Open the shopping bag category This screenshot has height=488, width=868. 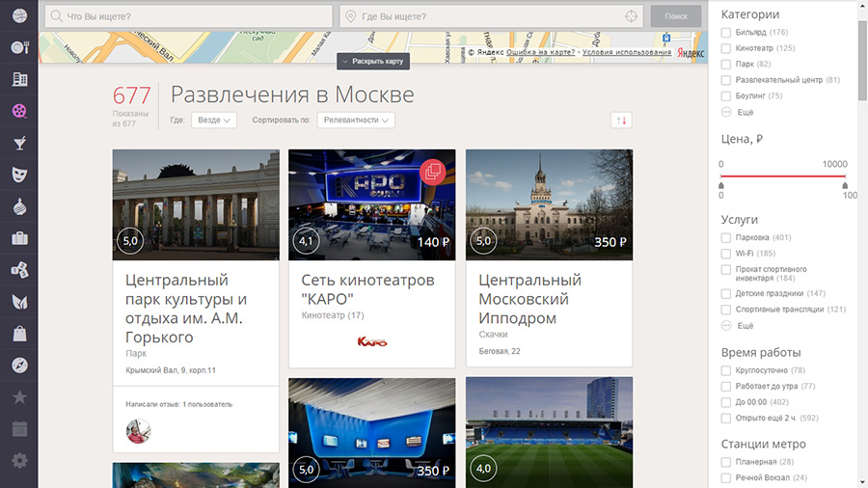[19, 334]
